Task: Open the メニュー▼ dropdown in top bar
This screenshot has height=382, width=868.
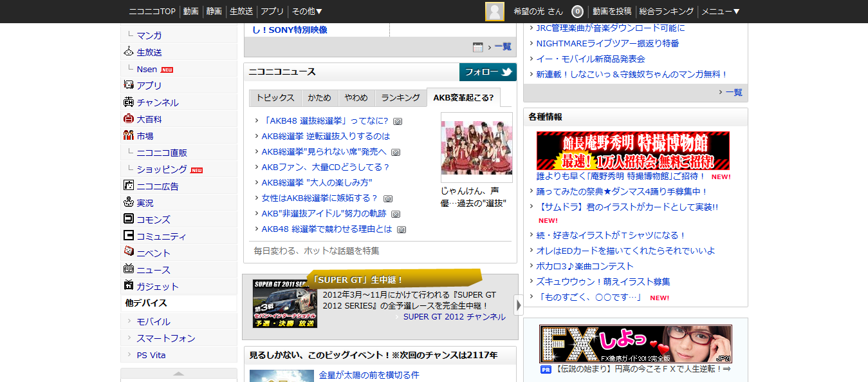Action: 721,12
